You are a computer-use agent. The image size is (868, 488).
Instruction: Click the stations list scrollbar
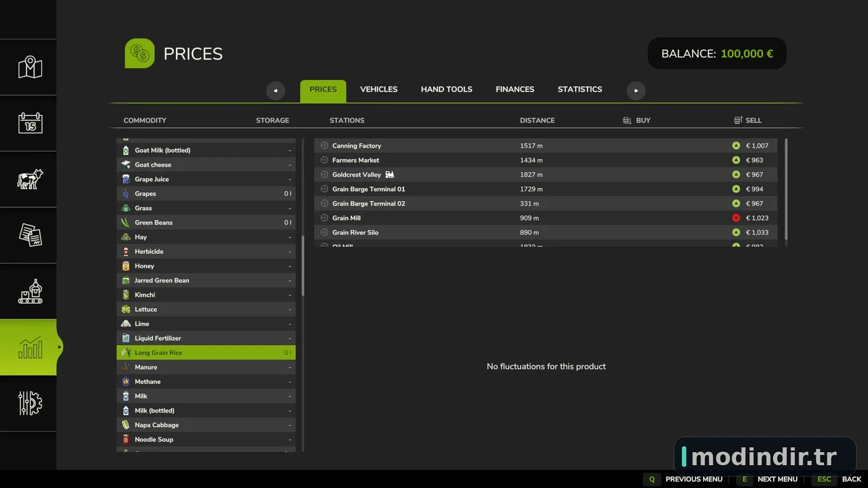point(786,189)
